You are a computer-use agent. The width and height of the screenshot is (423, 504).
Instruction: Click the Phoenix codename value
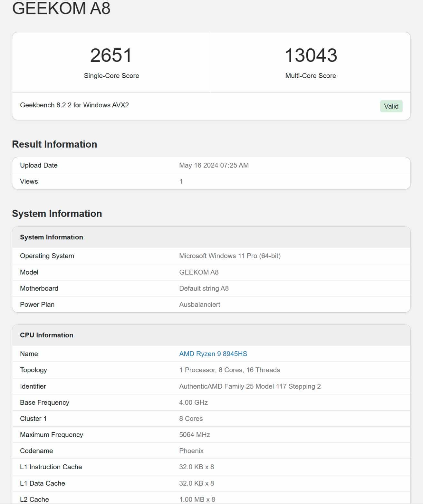click(x=191, y=451)
